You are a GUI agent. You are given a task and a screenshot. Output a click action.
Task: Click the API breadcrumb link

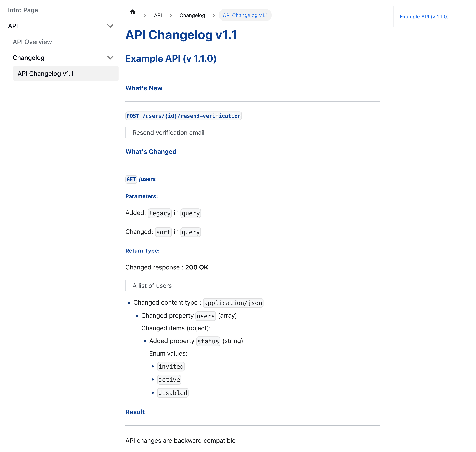click(158, 15)
